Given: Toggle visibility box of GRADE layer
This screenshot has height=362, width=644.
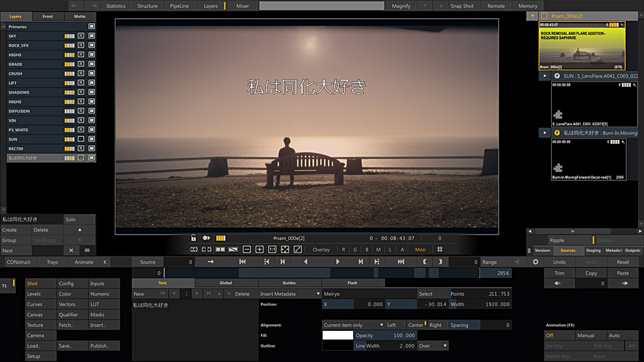Looking at the screenshot, I should pyautogui.click(x=92, y=64).
